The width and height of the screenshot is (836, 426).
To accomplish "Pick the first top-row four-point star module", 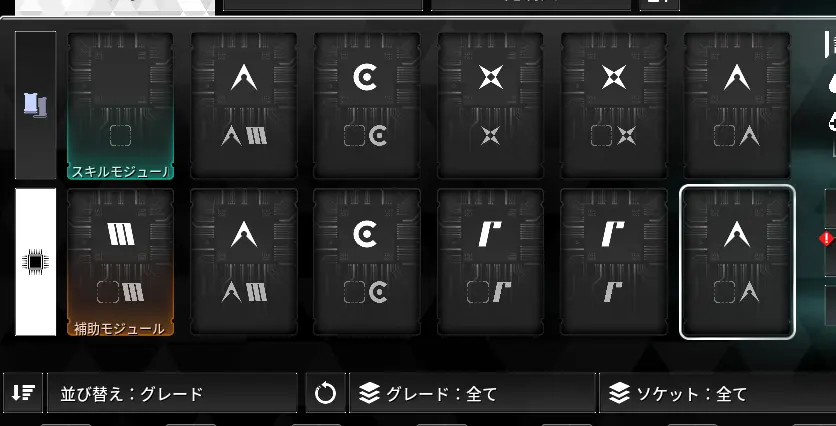I will (x=491, y=105).
